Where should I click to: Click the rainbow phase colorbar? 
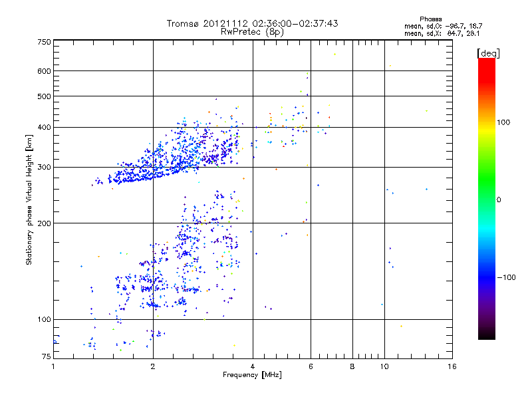[487, 198]
